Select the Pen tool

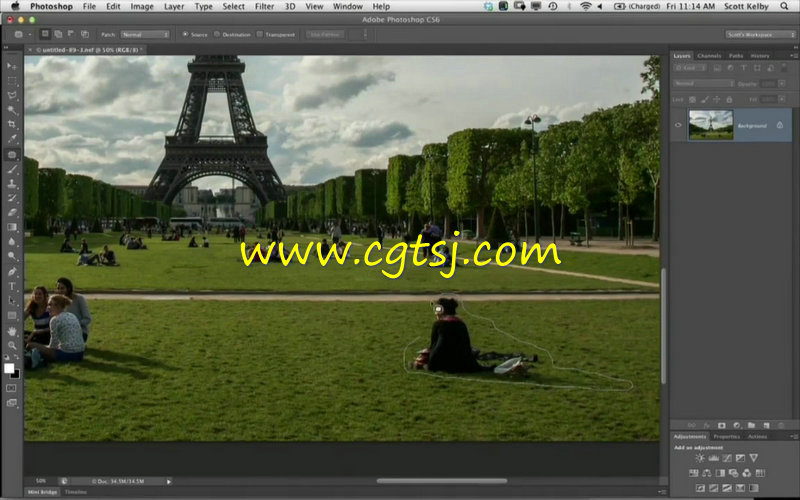tap(12, 272)
